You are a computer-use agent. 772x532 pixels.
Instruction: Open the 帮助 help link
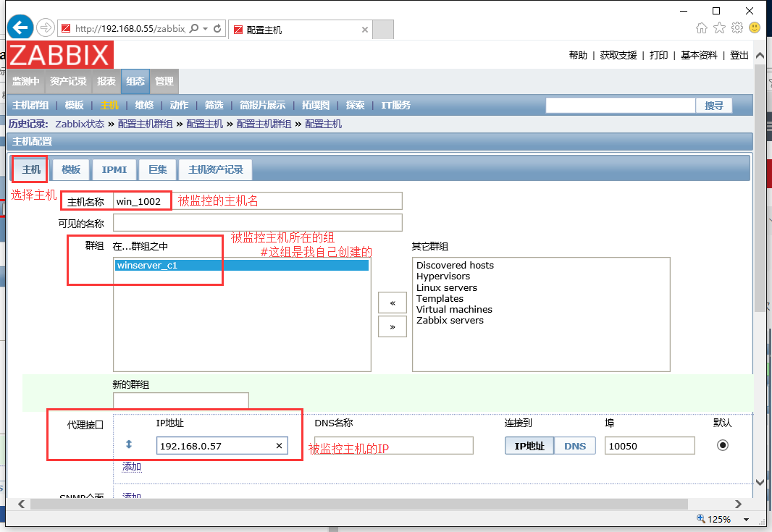pos(578,55)
